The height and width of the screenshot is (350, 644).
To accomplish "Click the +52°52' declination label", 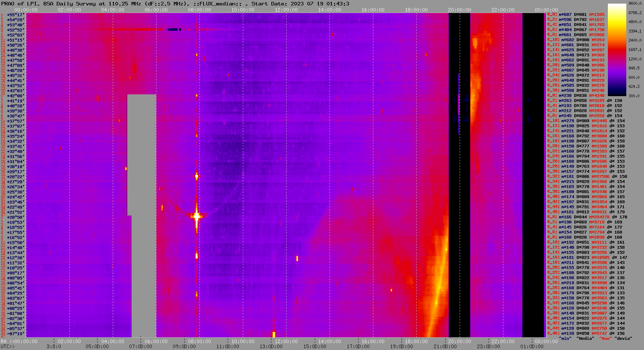I will [16, 30].
